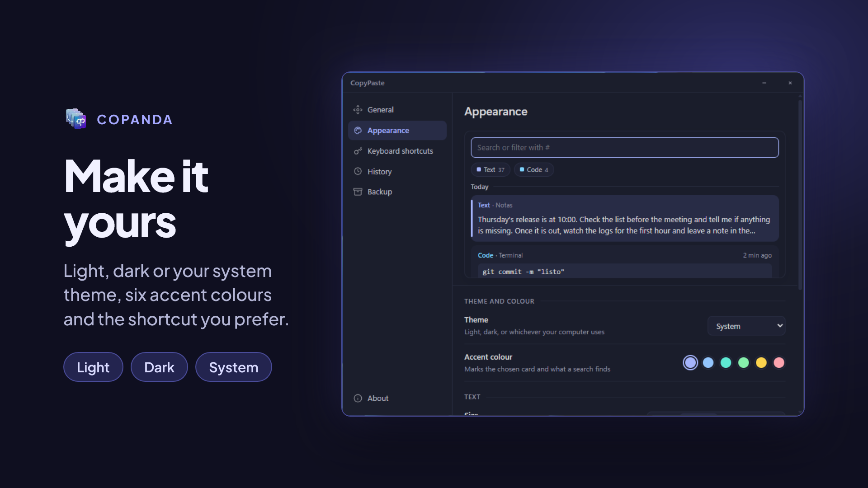Click the Backup archive icon
Image resolution: width=868 pixels, height=488 pixels.
(358, 192)
